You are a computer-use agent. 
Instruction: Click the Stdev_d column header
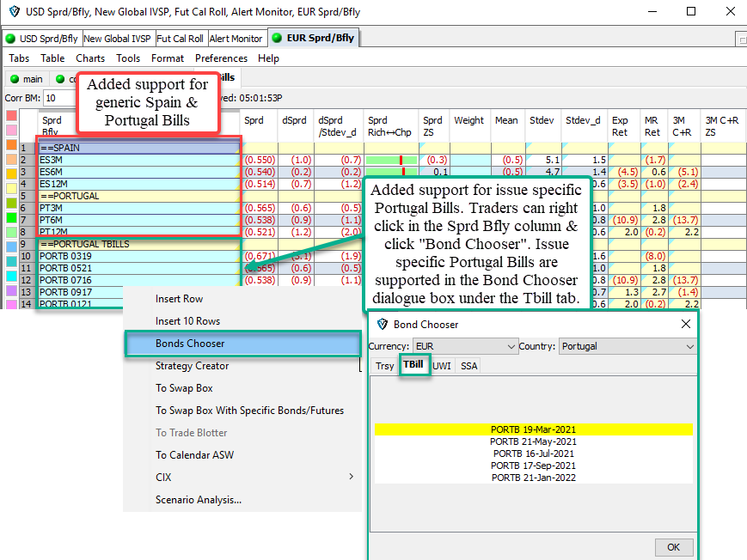click(585, 125)
